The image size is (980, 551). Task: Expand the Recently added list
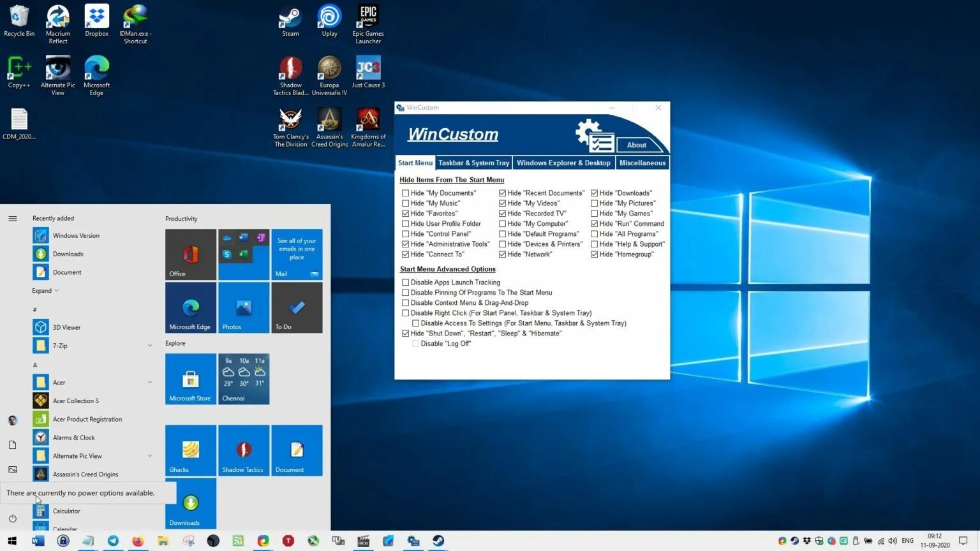click(x=45, y=291)
